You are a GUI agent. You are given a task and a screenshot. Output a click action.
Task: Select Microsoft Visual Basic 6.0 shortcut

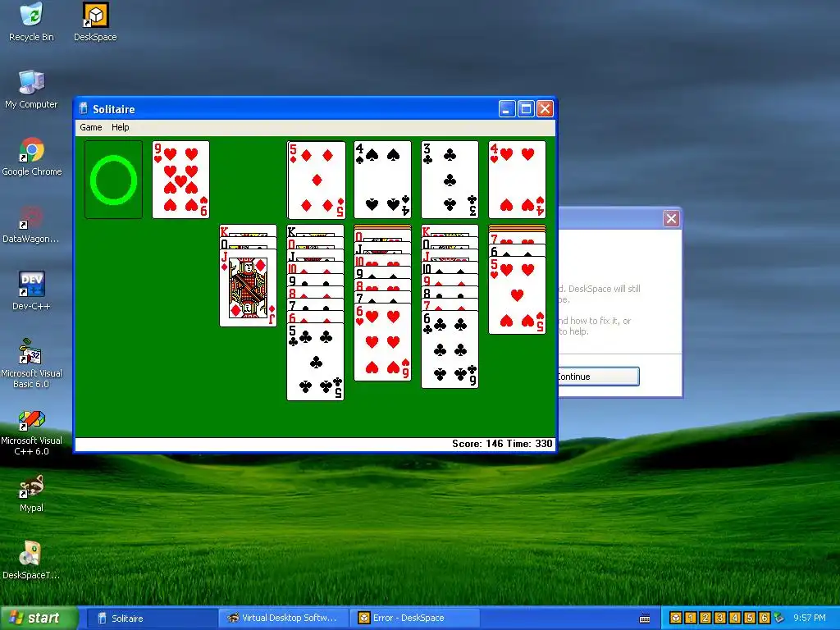pyautogui.click(x=31, y=363)
